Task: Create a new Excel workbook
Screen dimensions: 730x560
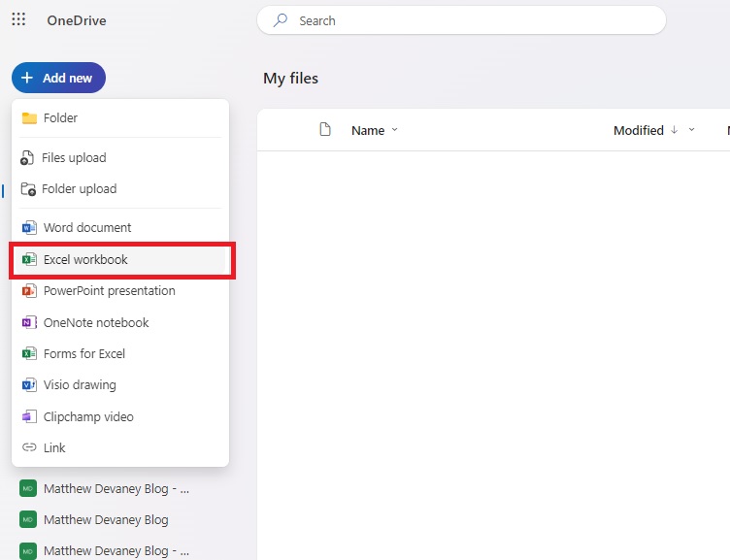Action: pyautogui.click(x=120, y=259)
